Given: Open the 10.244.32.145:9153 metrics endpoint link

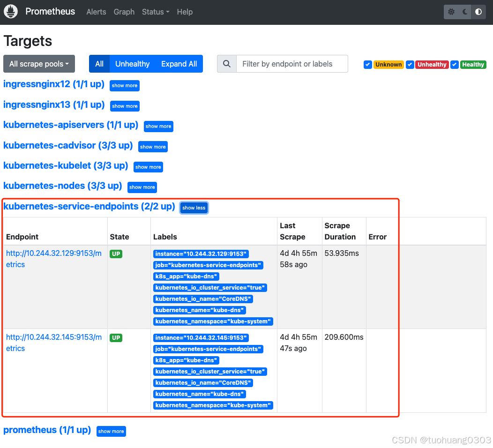Looking at the screenshot, I should [54, 343].
